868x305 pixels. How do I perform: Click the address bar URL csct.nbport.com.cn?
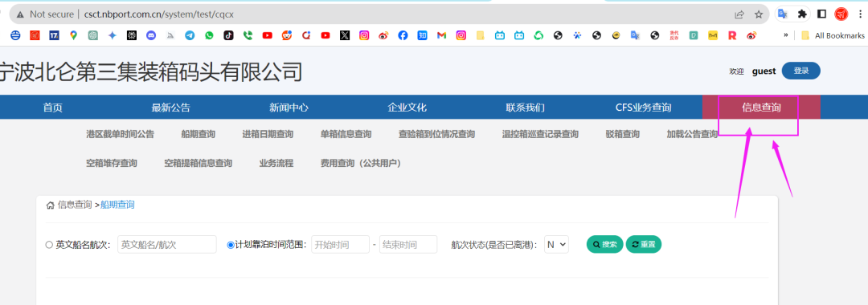[x=159, y=14]
